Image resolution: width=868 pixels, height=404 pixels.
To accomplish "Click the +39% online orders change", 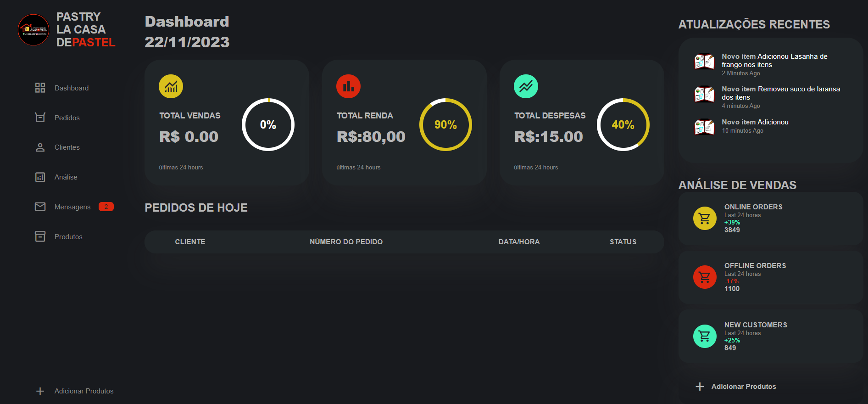I will click(732, 223).
